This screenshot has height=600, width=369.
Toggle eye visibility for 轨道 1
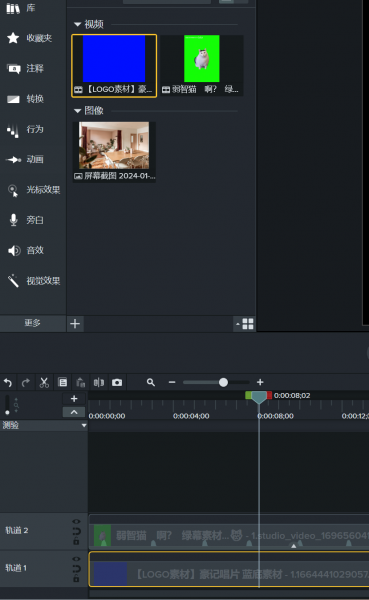coord(77,559)
